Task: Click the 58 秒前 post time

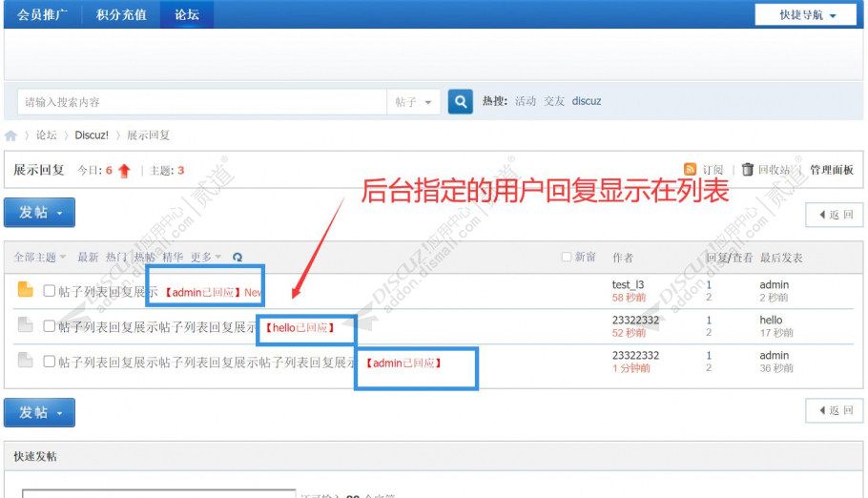Action: pyautogui.click(x=629, y=298)
